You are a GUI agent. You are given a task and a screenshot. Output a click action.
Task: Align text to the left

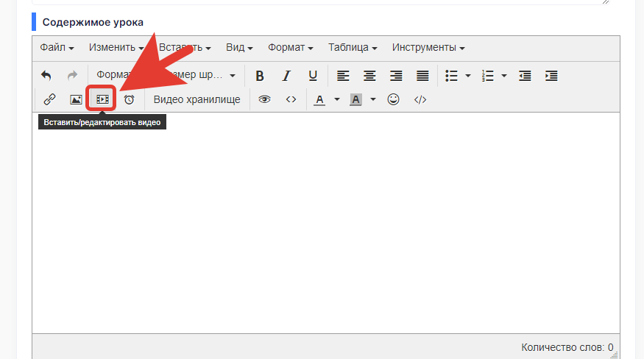pyautogui.click(x=343, y=76)
